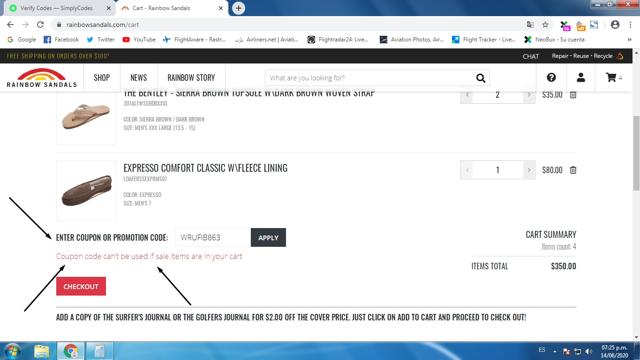This screenshot has height=360, width=640.
Task: Open the NEWS menu item
Action: click(x=139, y=78)
